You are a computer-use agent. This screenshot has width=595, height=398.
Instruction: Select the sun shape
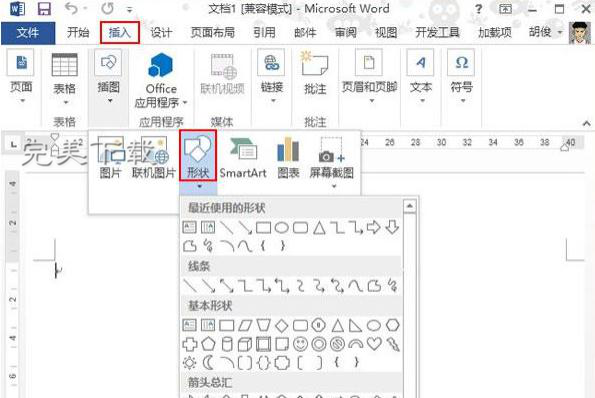coord(190,363)
